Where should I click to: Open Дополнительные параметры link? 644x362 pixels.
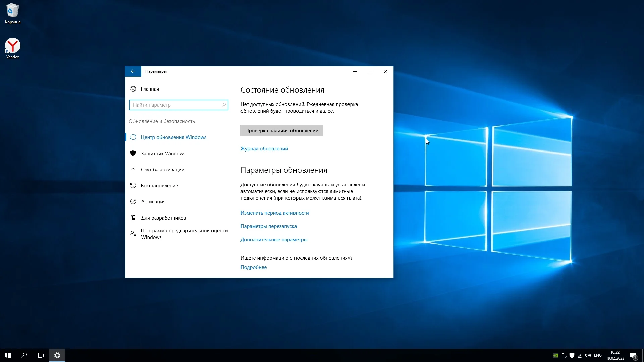pos(274,240)
